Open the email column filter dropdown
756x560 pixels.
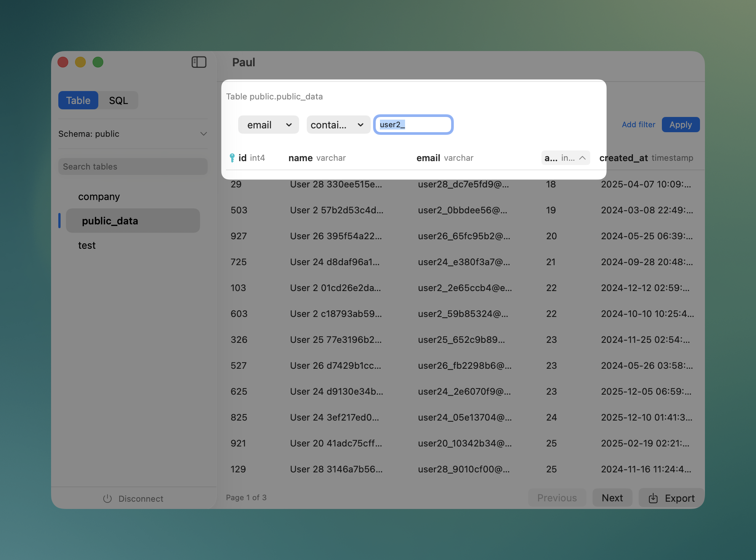pos(268,125)
